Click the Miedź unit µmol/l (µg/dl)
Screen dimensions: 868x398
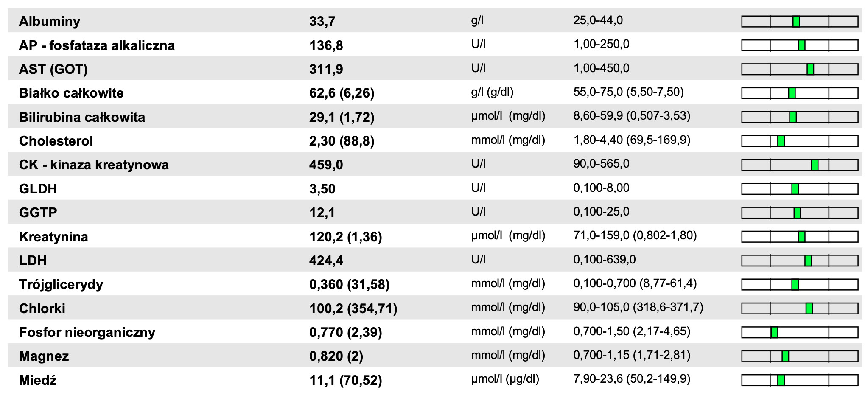(x=505, y=379)
